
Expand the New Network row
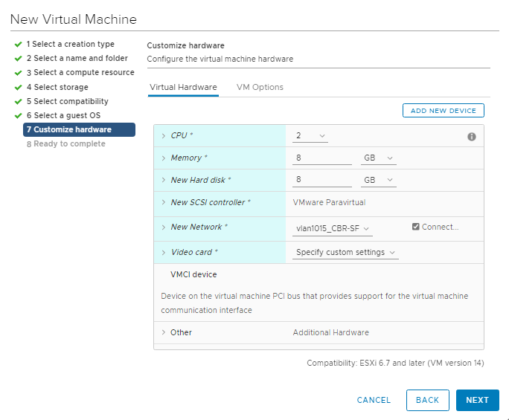164,227
